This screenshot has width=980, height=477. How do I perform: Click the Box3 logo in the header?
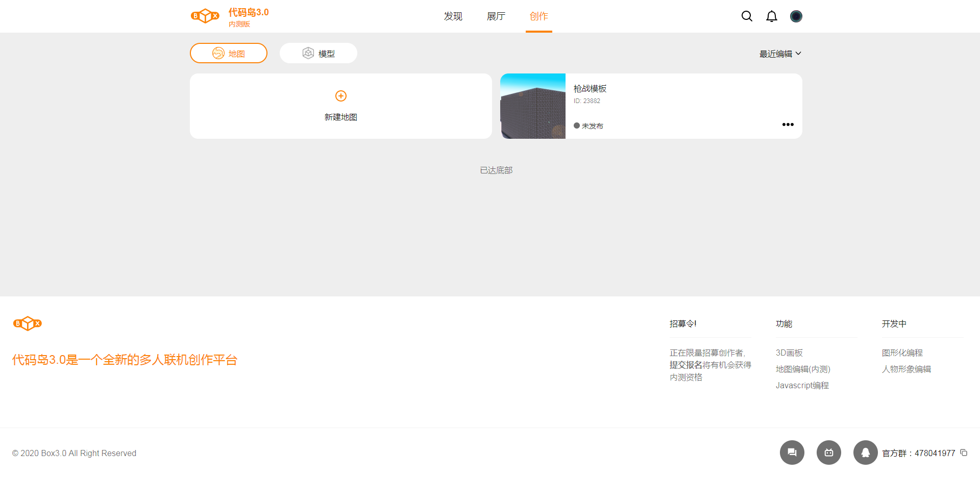(x=205, y=16)
